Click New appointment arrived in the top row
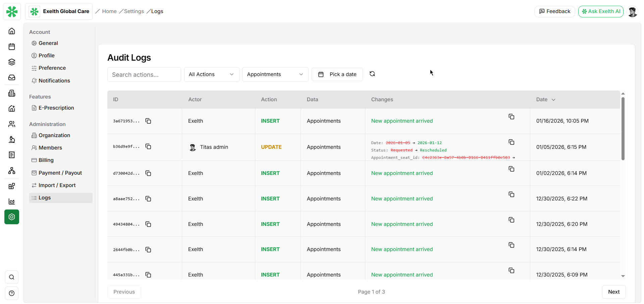644x304 pixels. pos(401,121)
